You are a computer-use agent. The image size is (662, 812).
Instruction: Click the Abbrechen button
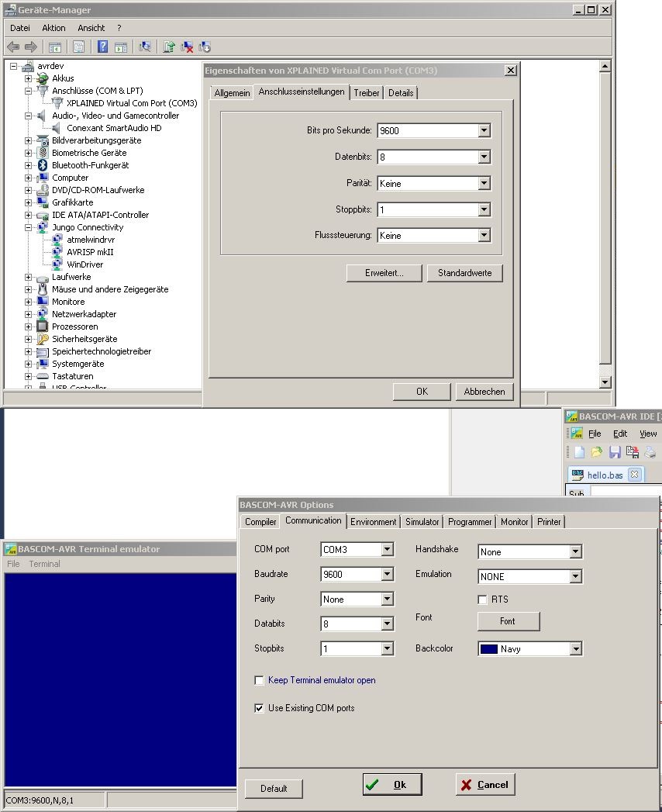(484, 392)
